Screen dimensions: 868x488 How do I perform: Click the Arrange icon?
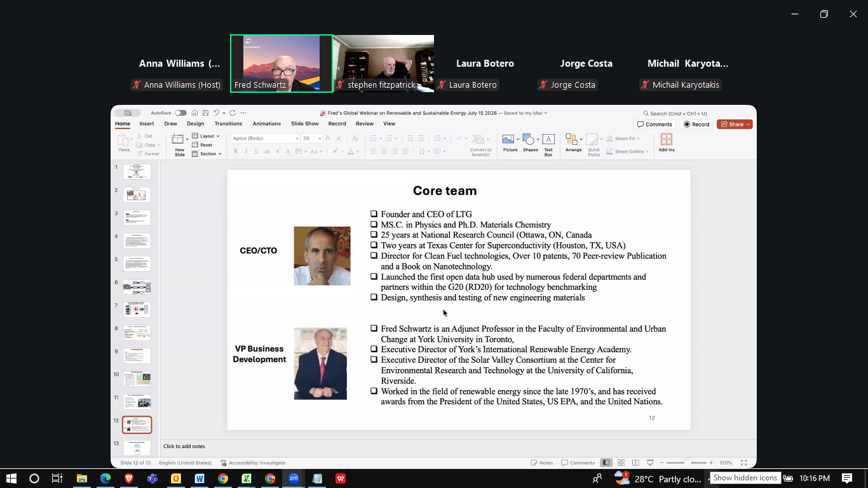click(x=571, y=140)
